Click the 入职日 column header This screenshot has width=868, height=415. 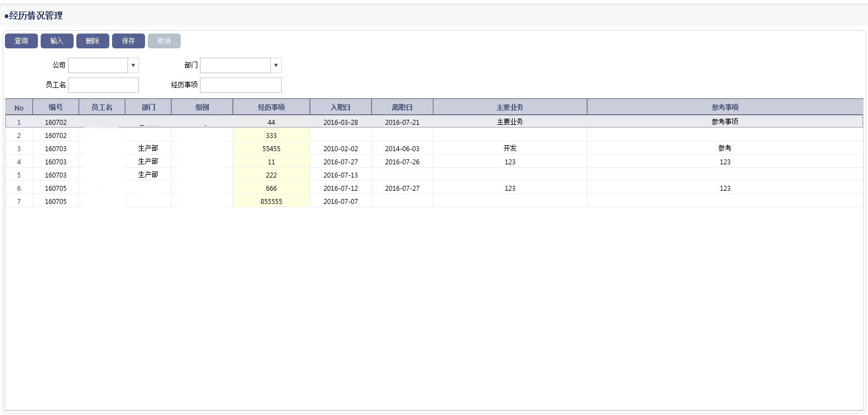(341, 107)
